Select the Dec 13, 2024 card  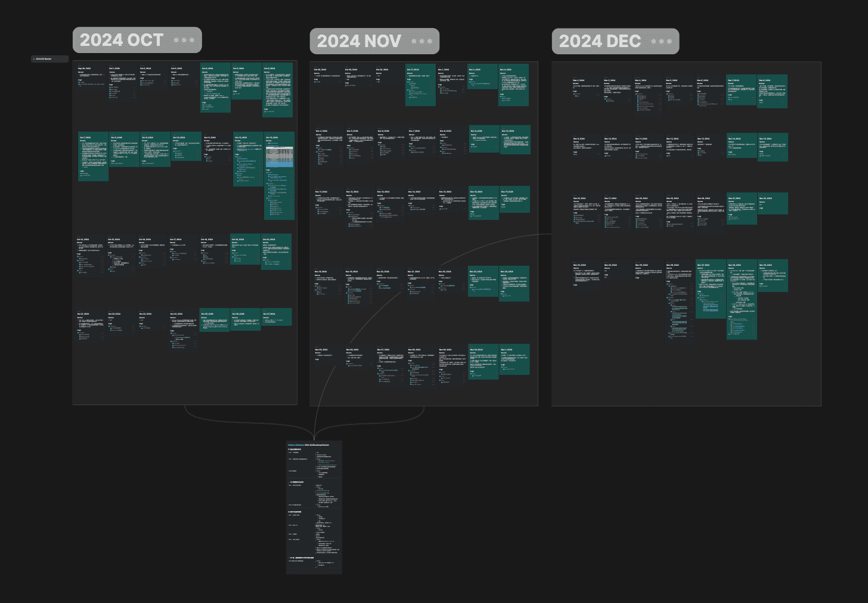coord(711,144)
